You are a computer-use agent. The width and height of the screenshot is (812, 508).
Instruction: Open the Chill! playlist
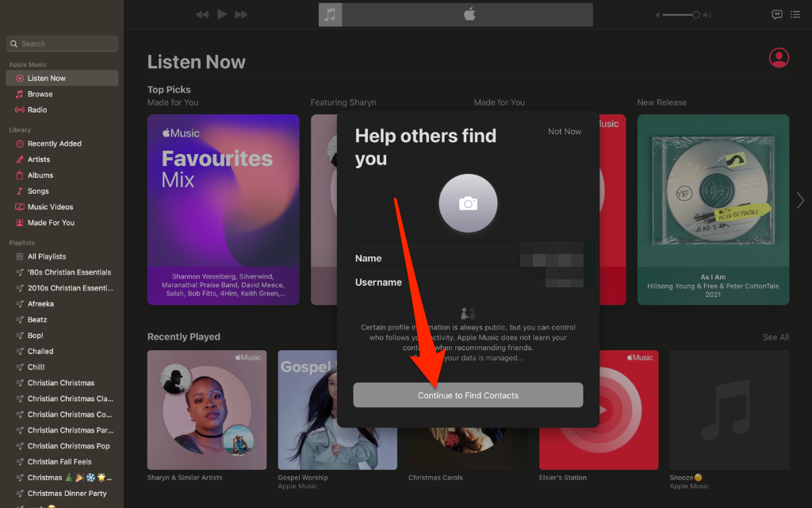(62, 367)
